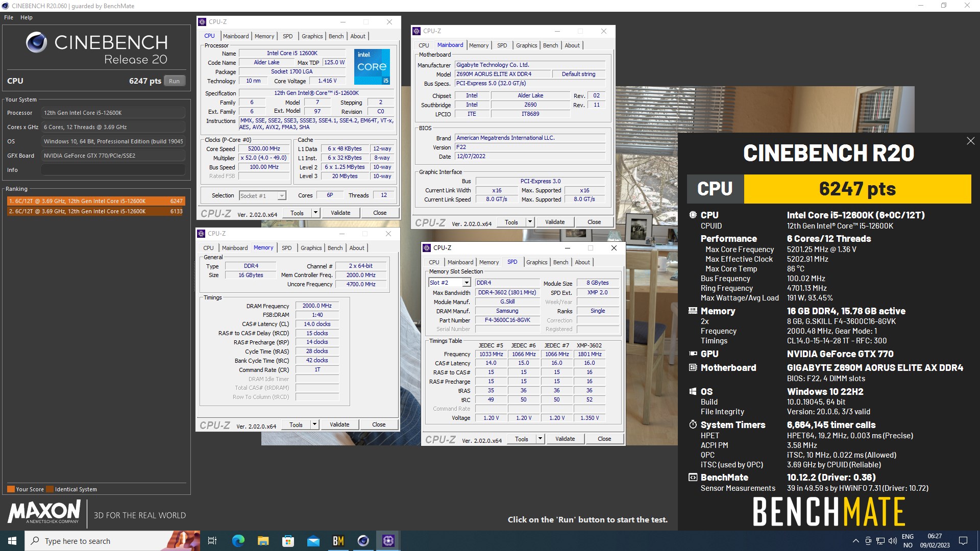This screenshot has height=551, width=980.
Task: Open About tab in SPD window
Action: click(x=582, y=262)
